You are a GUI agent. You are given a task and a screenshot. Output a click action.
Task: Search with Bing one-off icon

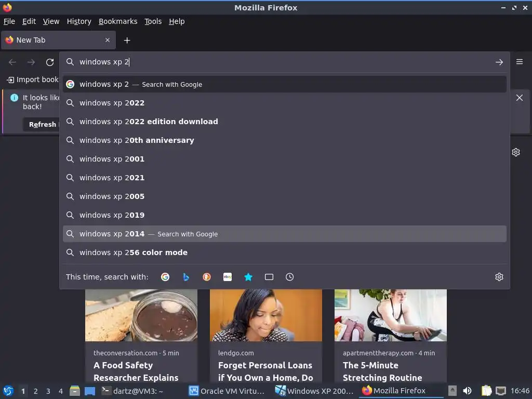[x=186, y=277]
